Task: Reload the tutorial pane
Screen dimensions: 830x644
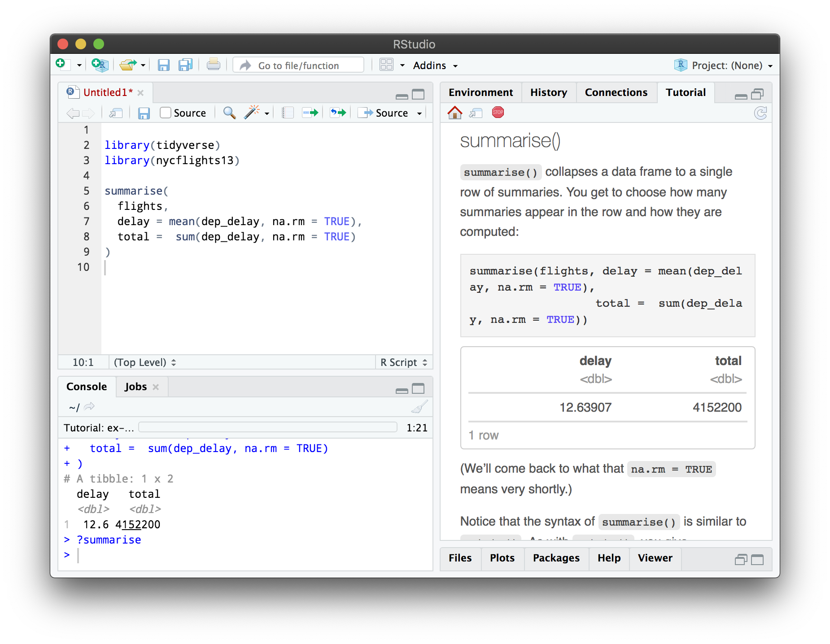Action: 761,113
